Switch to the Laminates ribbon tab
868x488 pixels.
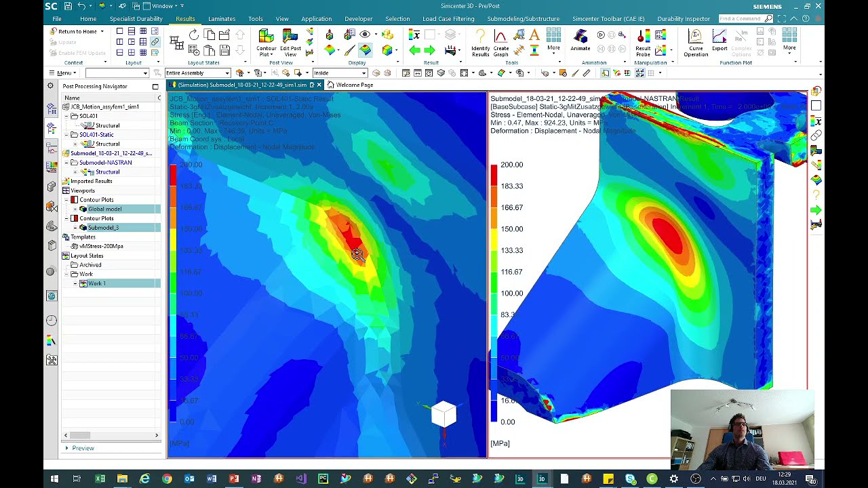pos(222,18)
